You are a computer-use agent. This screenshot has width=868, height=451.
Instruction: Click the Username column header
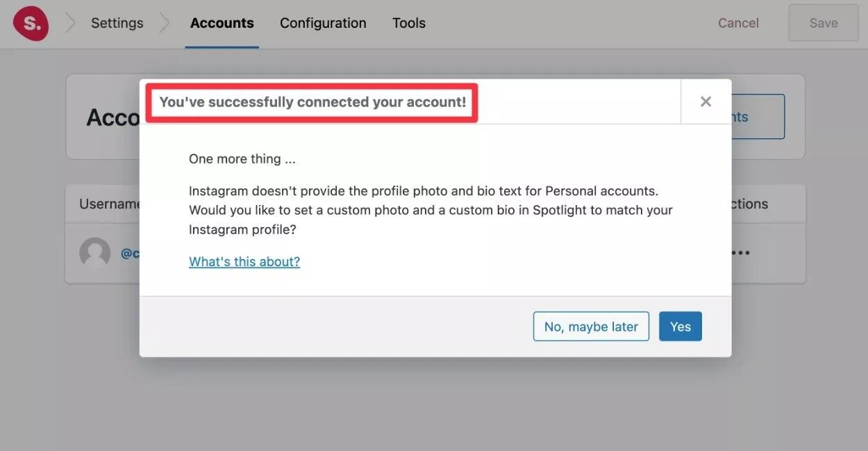pyautogui.click(x=110, y=204)
